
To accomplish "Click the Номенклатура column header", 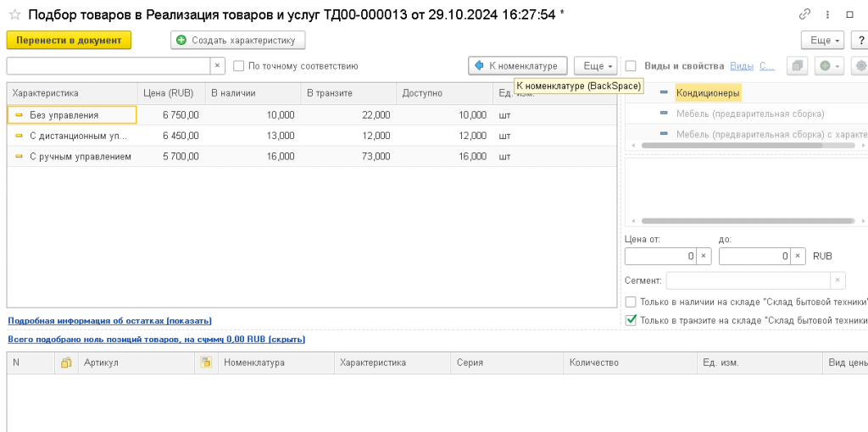I will pyautogui.click(x=276, y=363).
